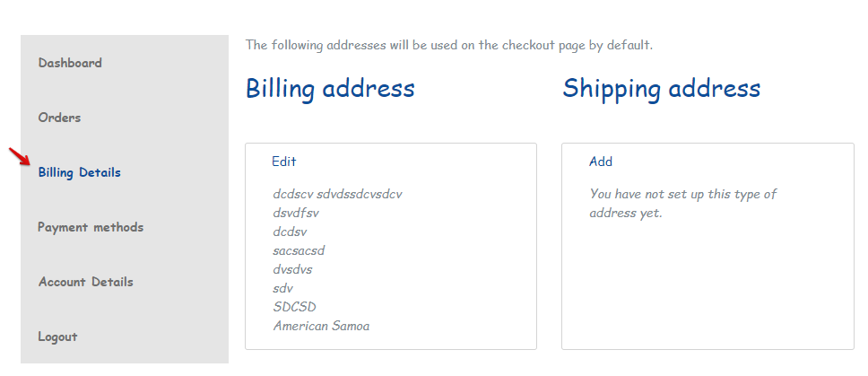Navigate to Account Details
This screenshot has width=868, height=376.
(x=85, y=282)
